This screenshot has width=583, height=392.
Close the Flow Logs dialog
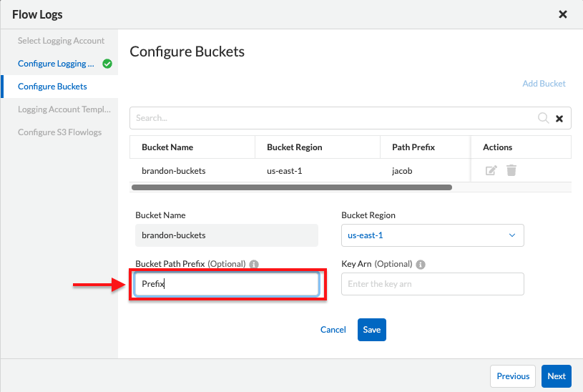[x=563, y=14]
